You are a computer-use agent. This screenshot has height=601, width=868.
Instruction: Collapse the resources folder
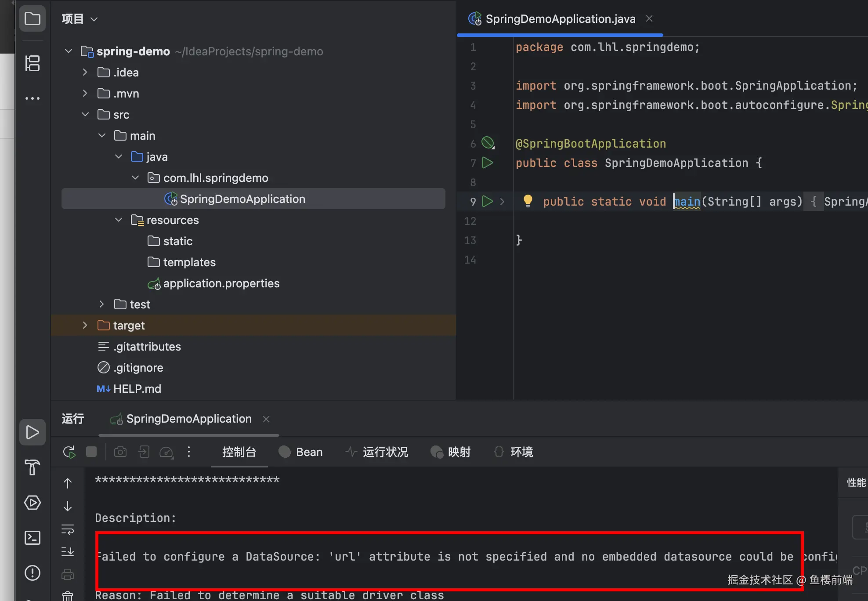coord(119,220)
